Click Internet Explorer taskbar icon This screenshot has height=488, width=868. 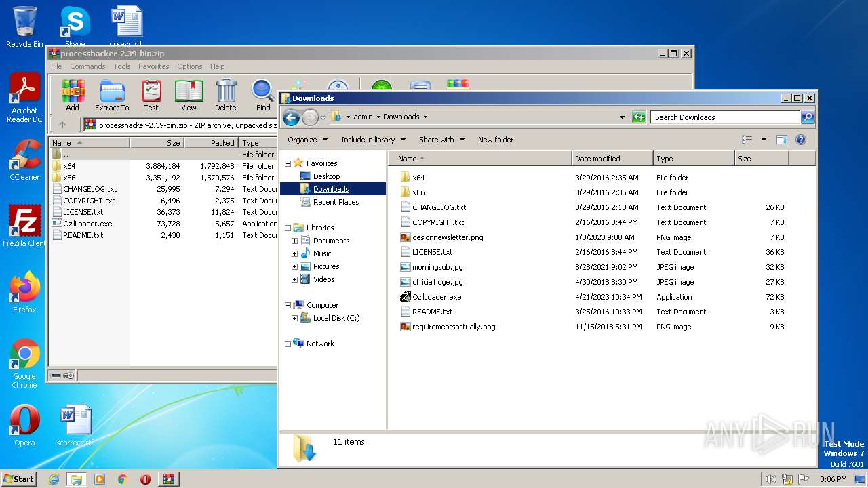click(54, 479)
